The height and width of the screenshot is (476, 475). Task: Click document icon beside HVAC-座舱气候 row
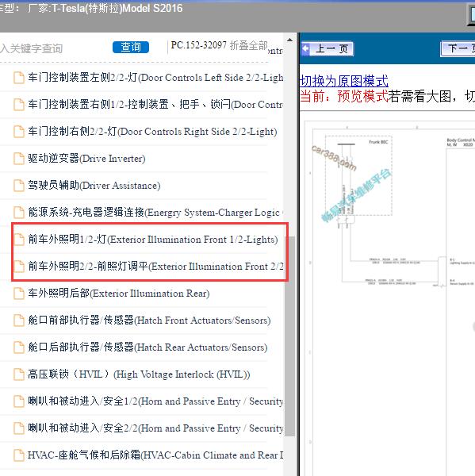tap(19, 455)
